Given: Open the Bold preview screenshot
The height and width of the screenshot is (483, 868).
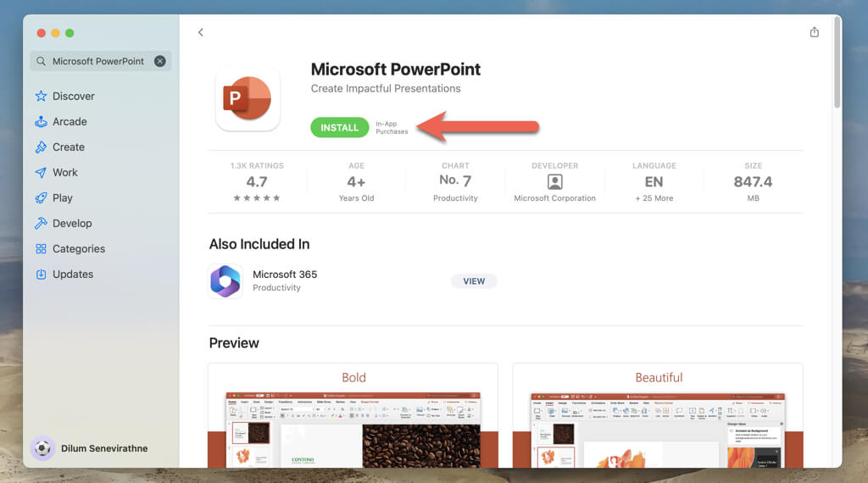Looking at the screenshot, I should (353, 415).
